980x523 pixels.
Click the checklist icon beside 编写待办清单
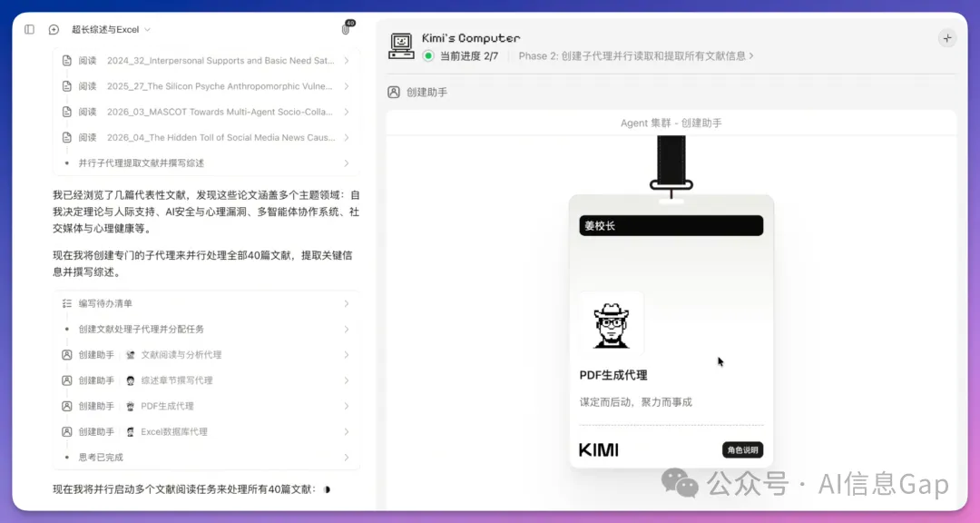click(66, 303)
